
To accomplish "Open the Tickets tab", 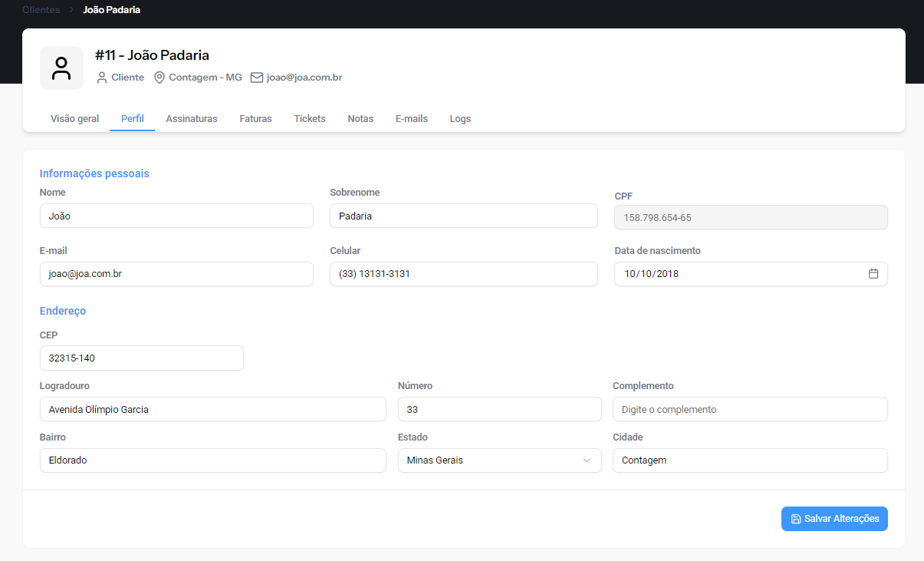I will tap(310, 119).
